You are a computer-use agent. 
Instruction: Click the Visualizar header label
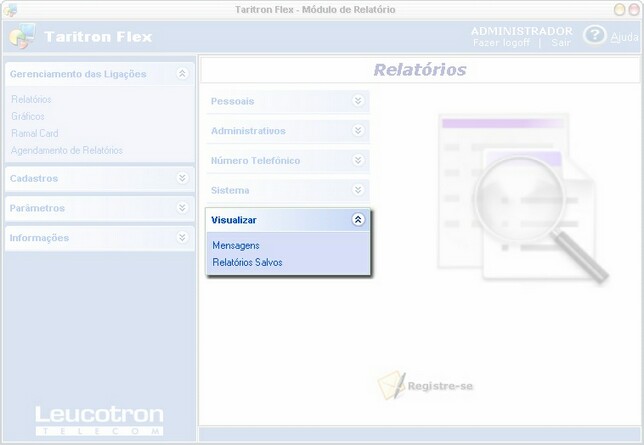234,220
